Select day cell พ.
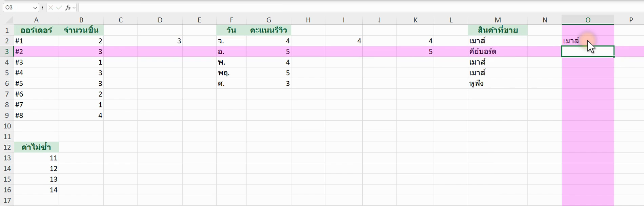 click(232, 62)
